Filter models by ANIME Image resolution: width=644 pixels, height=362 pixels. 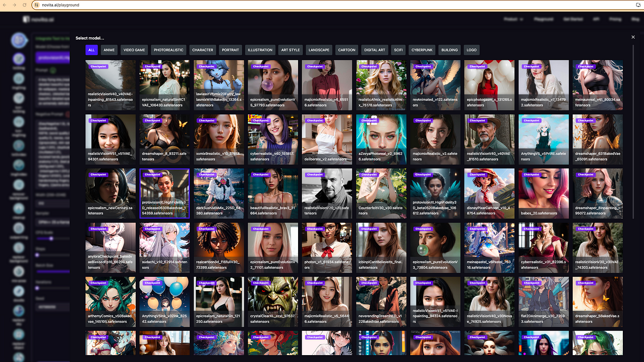109,50
